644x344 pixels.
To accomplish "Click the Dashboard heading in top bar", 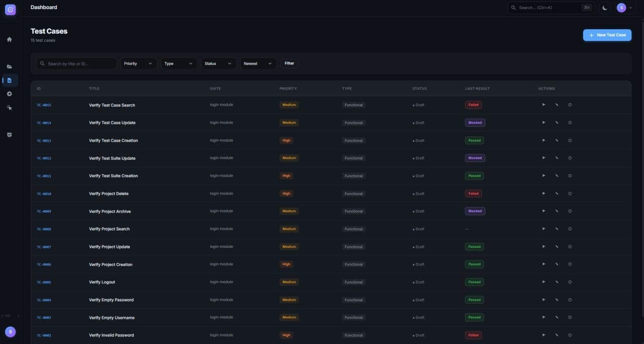I will (44, 8).
